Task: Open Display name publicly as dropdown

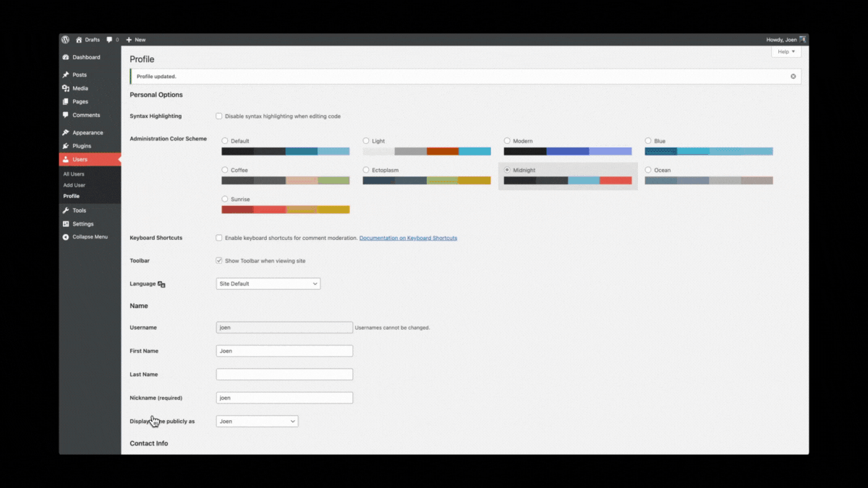Action: [x=257, y=421]
